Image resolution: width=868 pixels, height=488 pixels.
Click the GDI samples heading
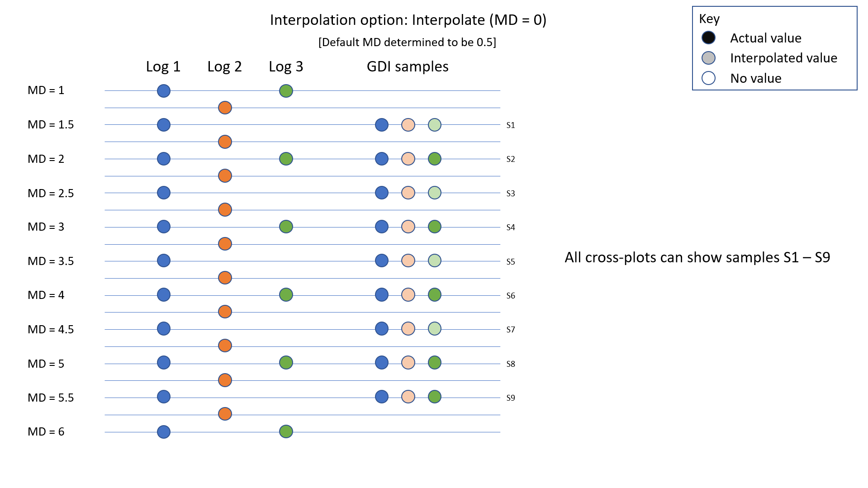tap(408, 67)
